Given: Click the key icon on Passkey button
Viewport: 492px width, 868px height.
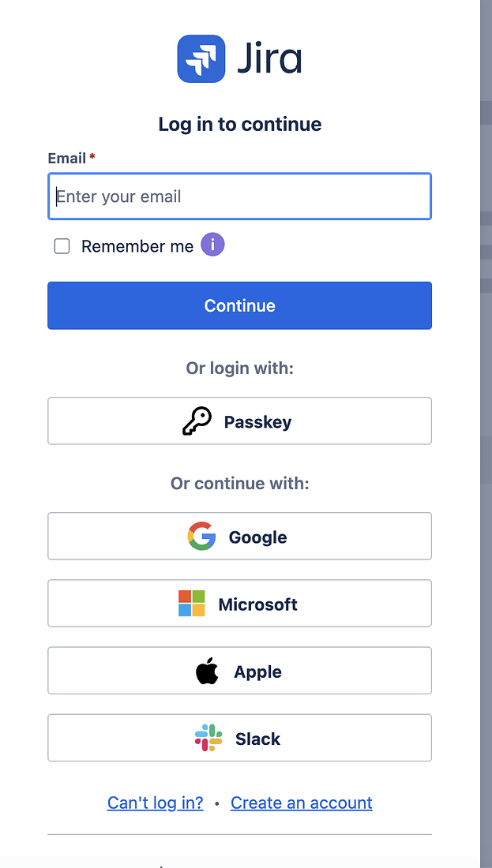Looking at the screenshot, I should coord(197,421).
